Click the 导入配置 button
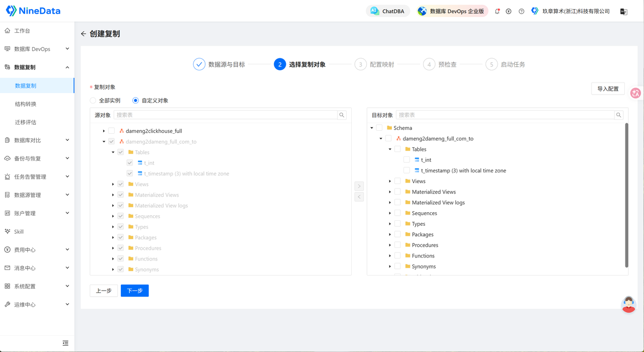This screenshot has height=352, width=644. [608, 89]
